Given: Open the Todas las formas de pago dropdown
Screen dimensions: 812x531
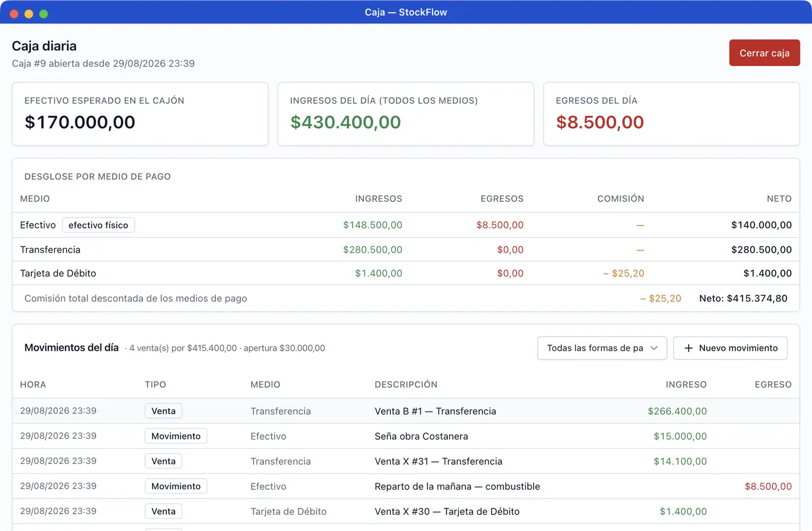Looking at the screenshot, I should [602, 348].
